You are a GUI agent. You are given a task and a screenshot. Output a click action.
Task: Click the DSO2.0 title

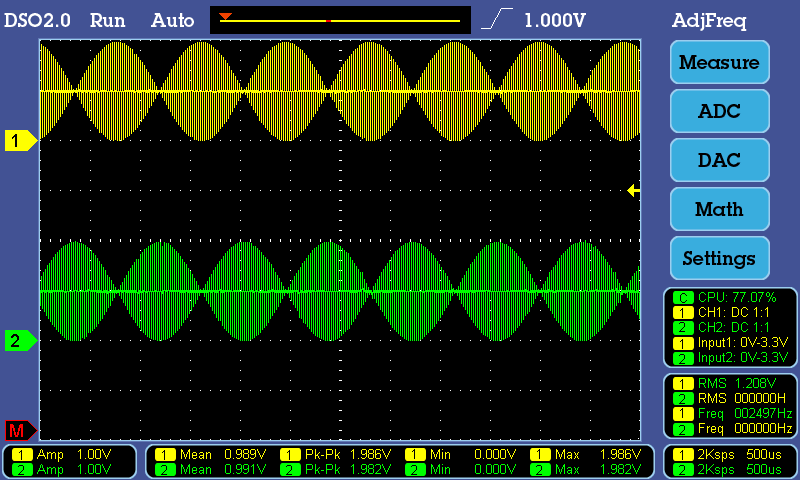click(37, 20)
